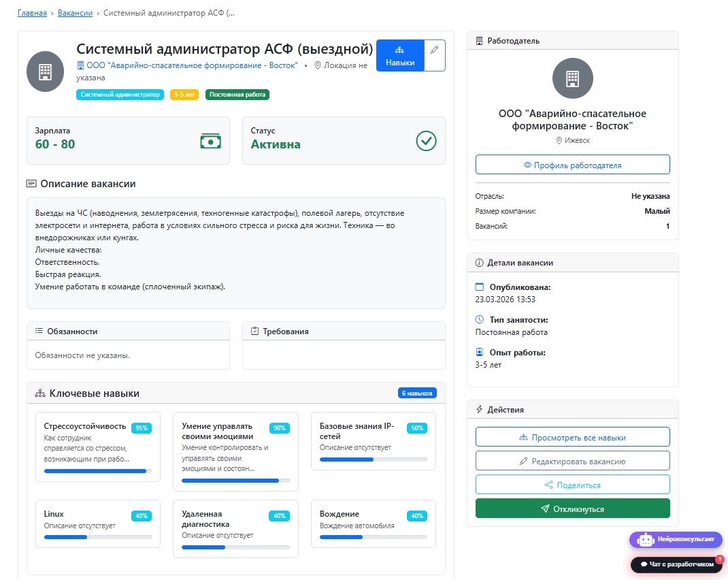Click Просмотреть все навыки button

[x=572, y=437]
